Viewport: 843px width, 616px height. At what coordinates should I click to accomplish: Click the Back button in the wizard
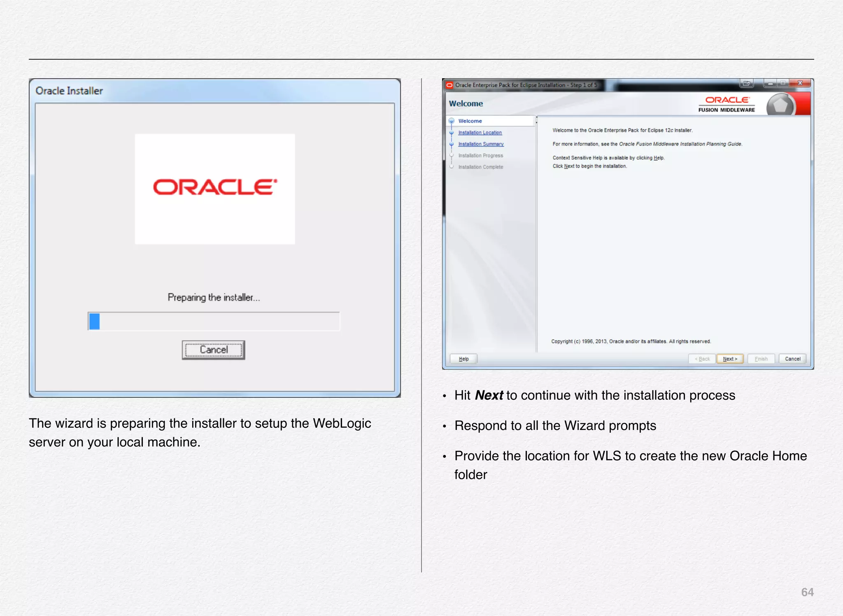(702, 359)
